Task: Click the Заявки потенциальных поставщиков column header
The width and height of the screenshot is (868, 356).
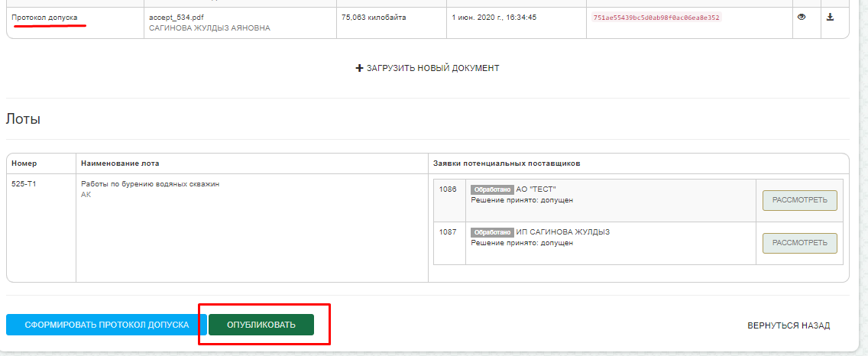Action: [507, 163]
